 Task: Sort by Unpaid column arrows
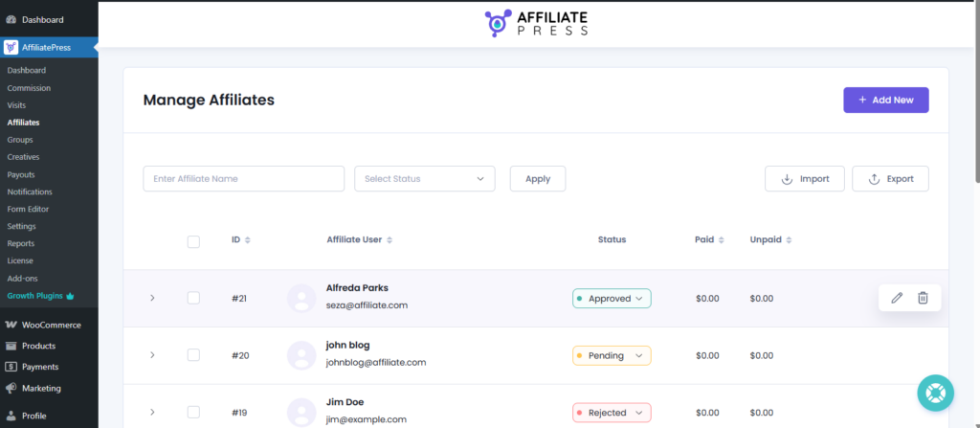[x=789, y=240]
